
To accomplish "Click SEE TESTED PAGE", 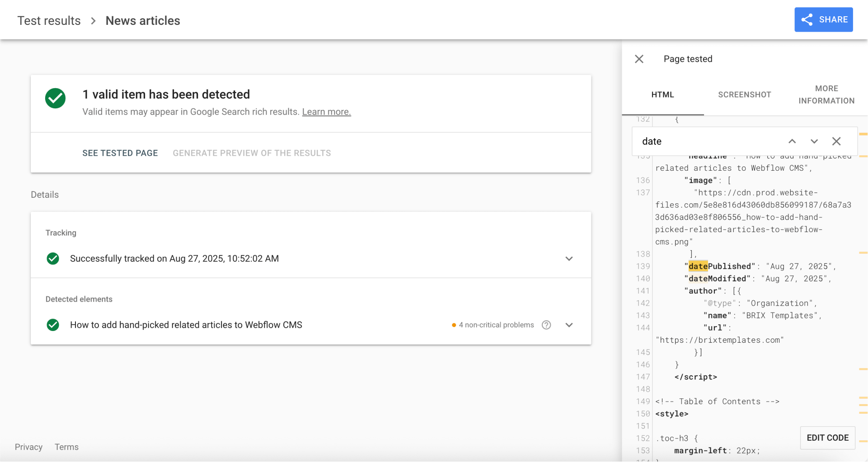I will coord(120,153).
